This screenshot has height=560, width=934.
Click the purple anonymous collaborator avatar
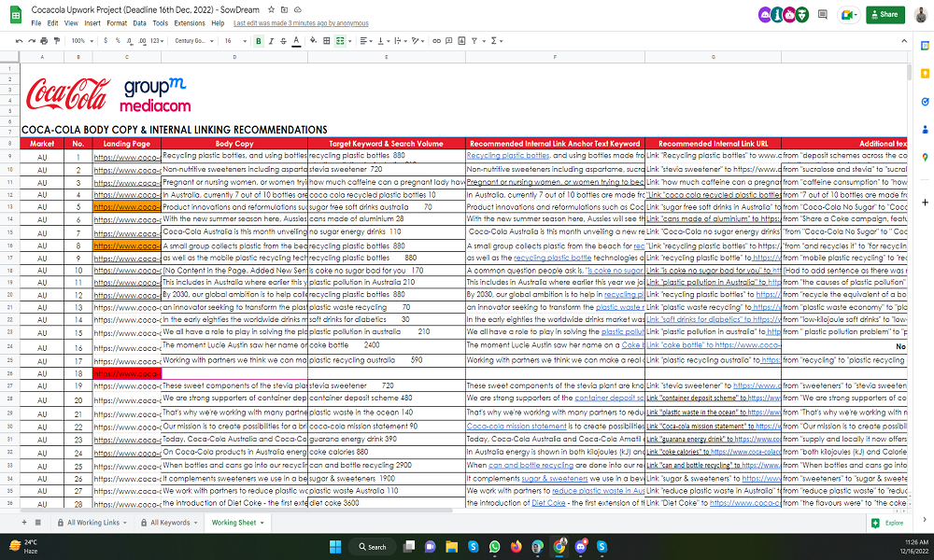click(x=765, y=15)
